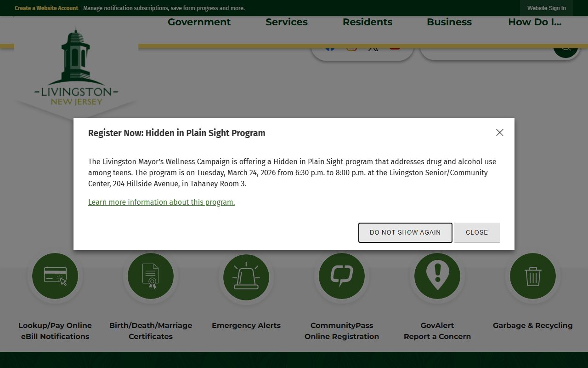
Task: Click the CommunityPass registration icon
Action: [342, 276]
